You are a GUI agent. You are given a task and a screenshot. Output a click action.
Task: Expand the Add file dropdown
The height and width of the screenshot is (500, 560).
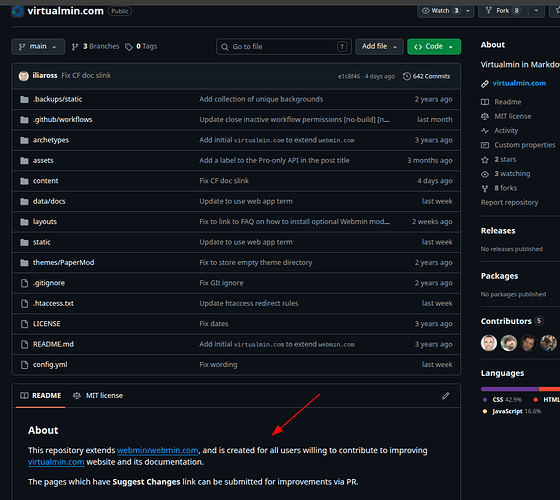pos(379,46)
